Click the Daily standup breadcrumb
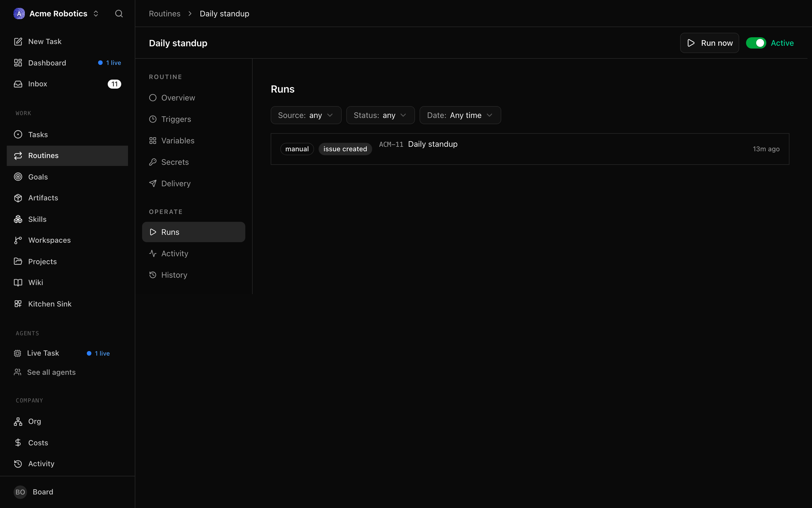The width and height of the screenshot is (812, 508). point(224,14)
